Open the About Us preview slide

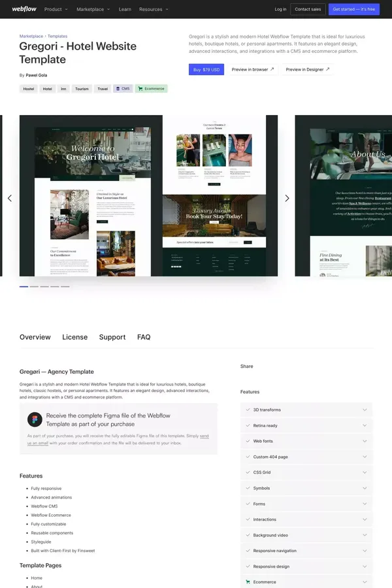343,196
